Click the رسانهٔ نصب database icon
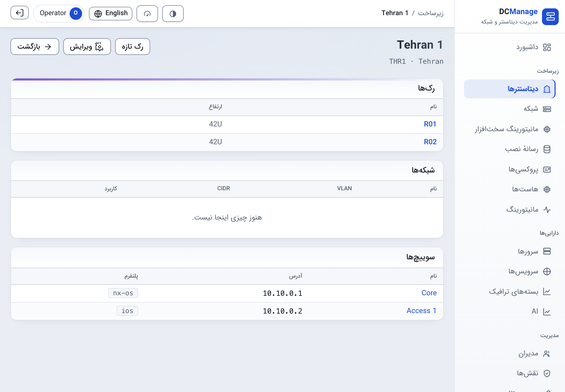 click(547, 149)
